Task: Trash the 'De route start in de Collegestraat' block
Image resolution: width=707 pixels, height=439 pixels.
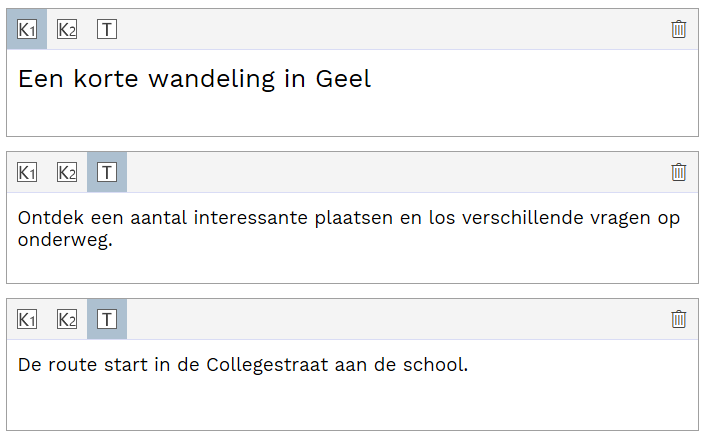Action: [679, 319]
